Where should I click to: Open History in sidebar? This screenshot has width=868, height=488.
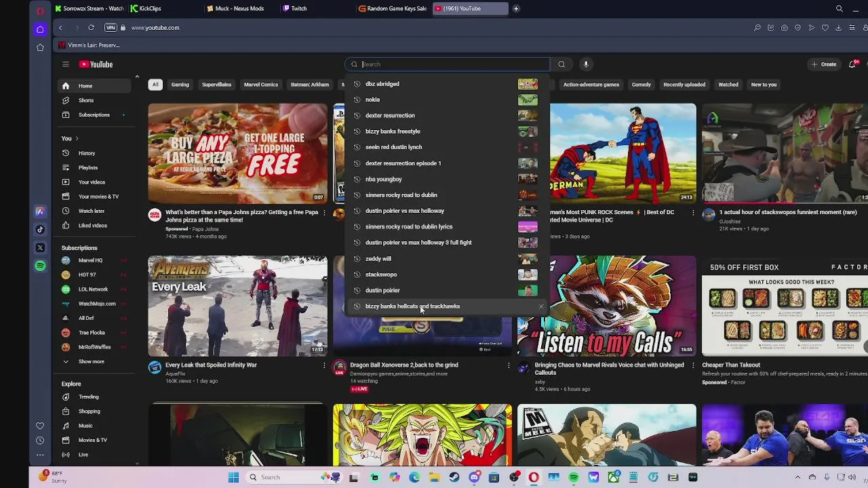pos(94,153)
